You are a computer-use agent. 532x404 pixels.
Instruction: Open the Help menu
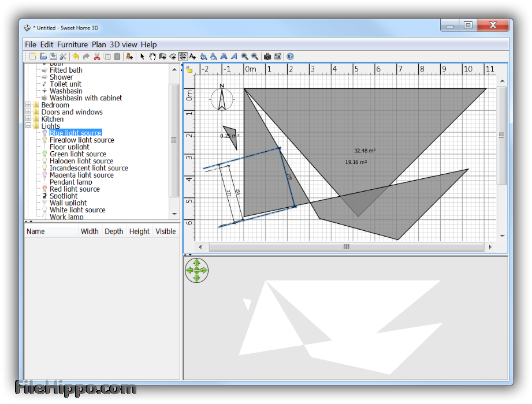pos(148,45)
